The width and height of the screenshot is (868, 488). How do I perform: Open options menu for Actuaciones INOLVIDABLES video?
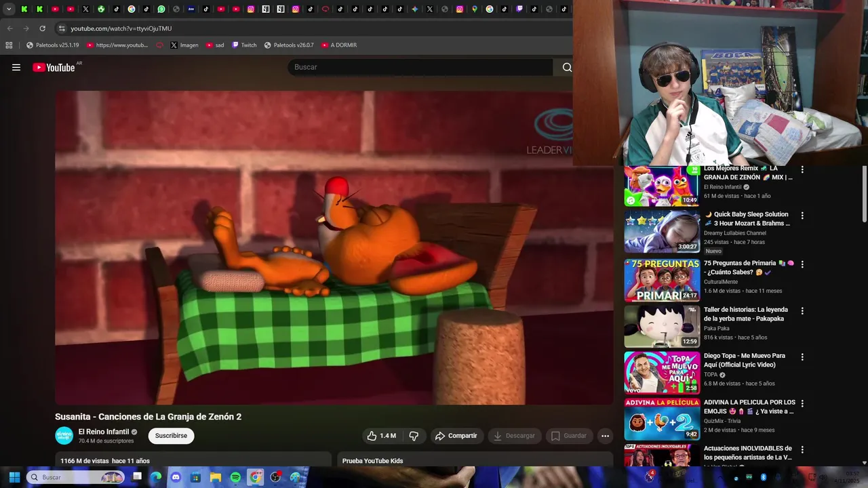[802, 449]
